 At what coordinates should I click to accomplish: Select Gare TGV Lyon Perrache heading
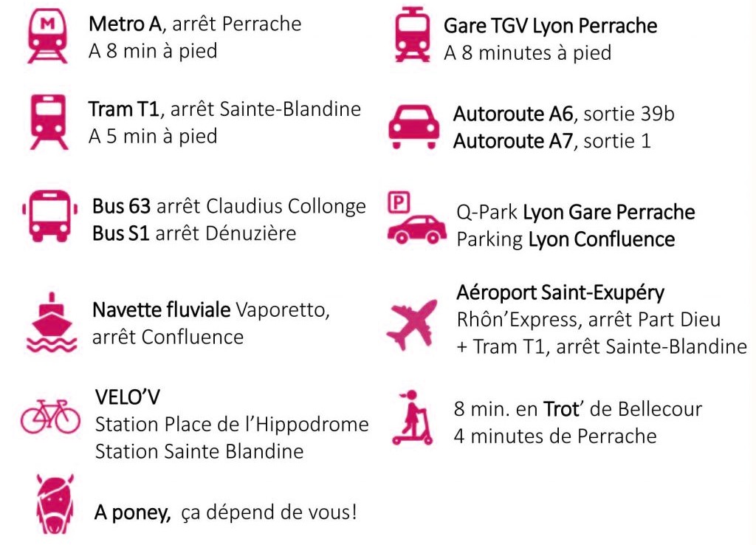pyautogui.click(x=550, y=26)
